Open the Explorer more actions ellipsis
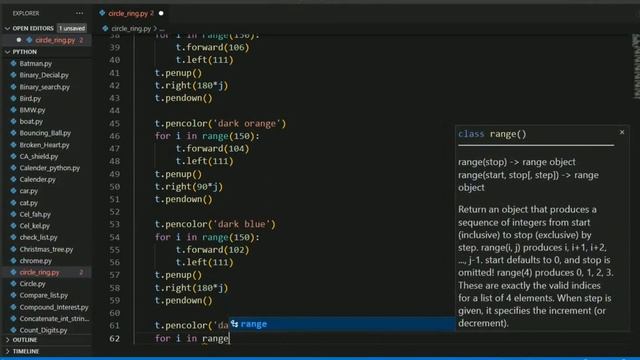This screenshot has height=360, width=640. (x=79, y=13)
